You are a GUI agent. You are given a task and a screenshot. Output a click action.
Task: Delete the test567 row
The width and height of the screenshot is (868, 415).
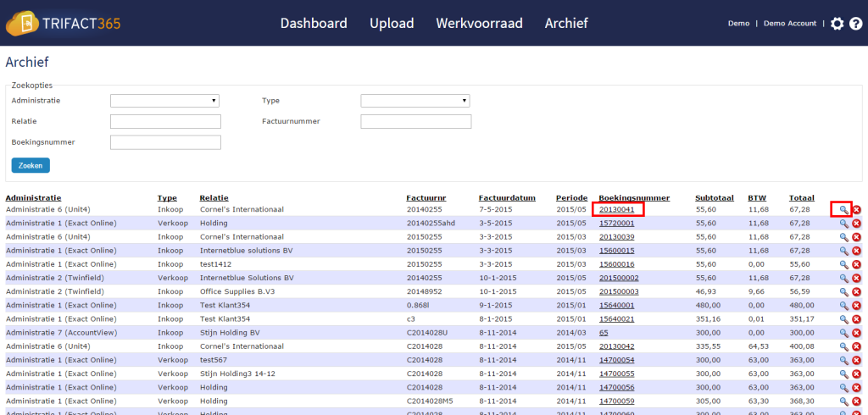point(856,360)
